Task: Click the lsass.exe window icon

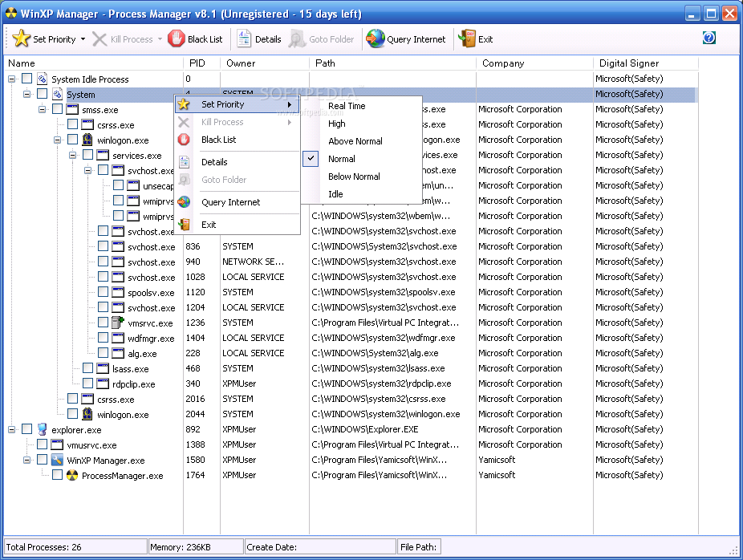Action: (x=103, y=368)
